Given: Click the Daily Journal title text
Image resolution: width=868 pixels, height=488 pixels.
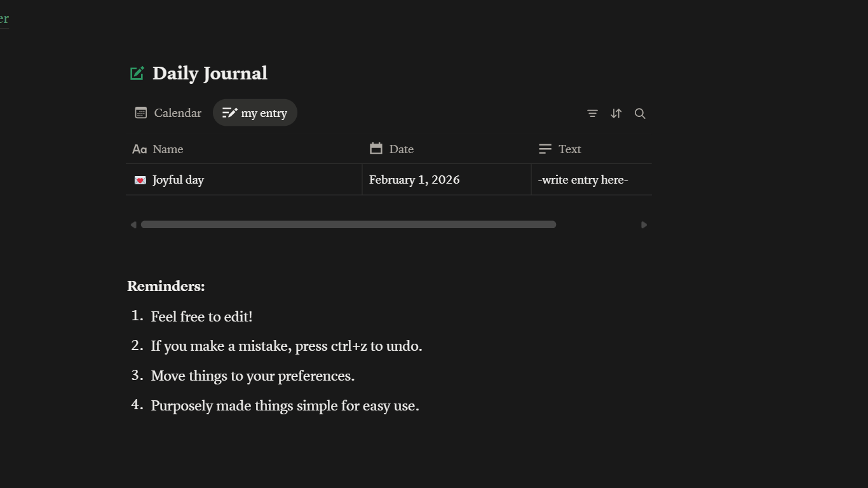Looking at the screenshot, I should (x=210, y=74).
